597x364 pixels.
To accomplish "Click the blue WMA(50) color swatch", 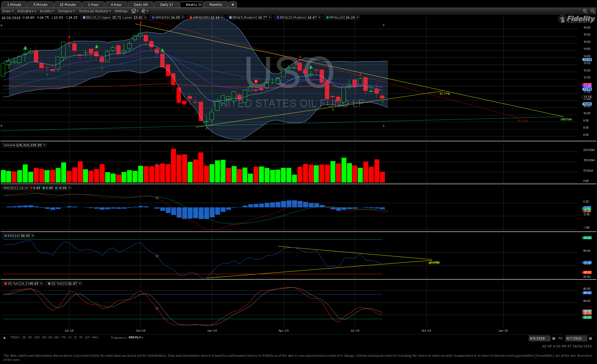I will tap(153, 17).
